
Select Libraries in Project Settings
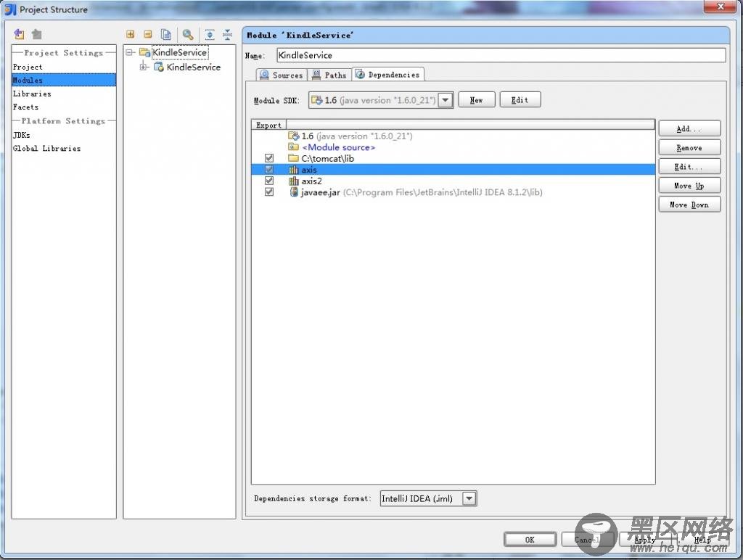[64, 94]
